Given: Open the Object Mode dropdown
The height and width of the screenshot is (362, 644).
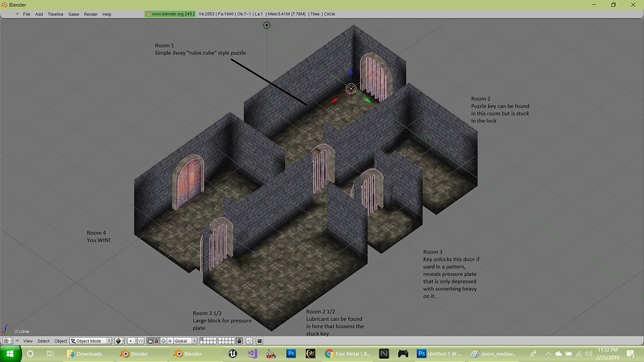Looking at the screenshot, I should coord(91,341).
